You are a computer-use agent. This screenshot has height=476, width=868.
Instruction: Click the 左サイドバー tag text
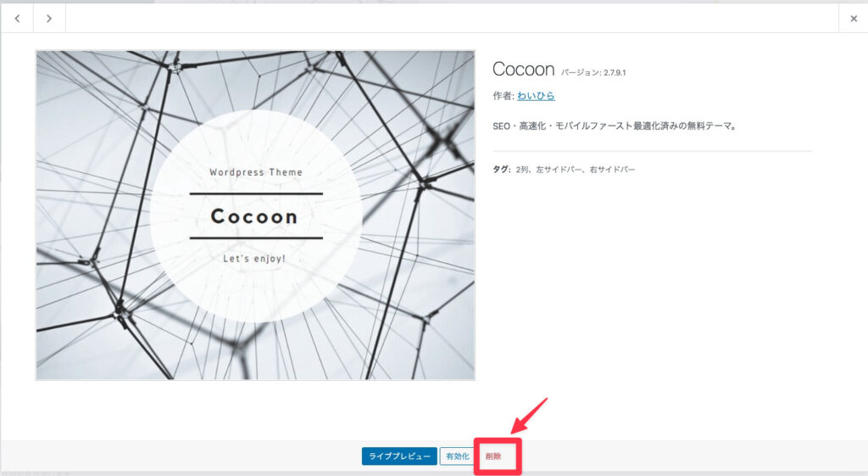559,170
